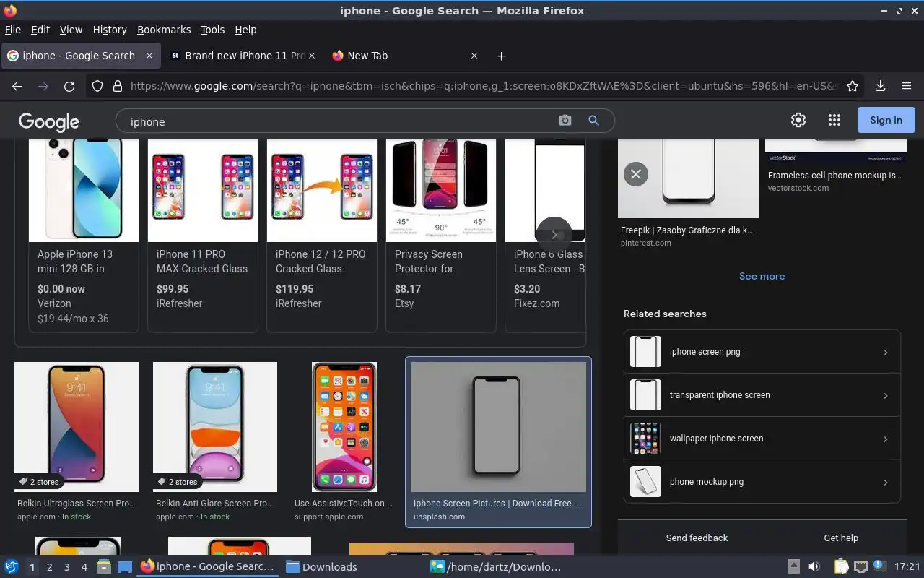Reload the current Google search page

point(69,86)
